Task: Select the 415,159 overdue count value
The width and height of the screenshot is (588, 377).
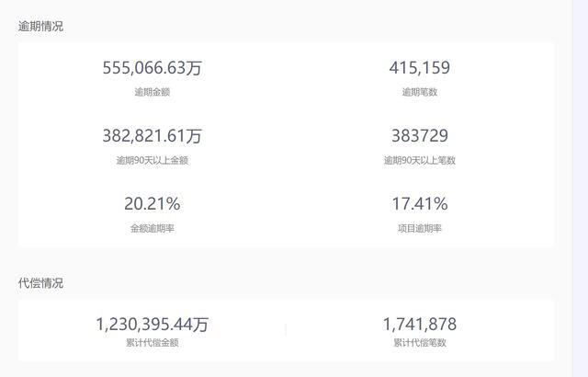Action: pyautogui.click(x=420, y=68)
